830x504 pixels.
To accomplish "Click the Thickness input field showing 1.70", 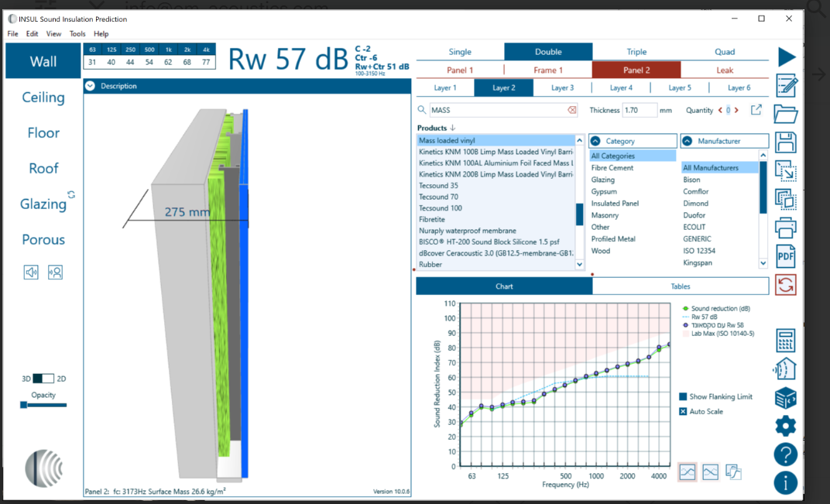I will point(639,110).
